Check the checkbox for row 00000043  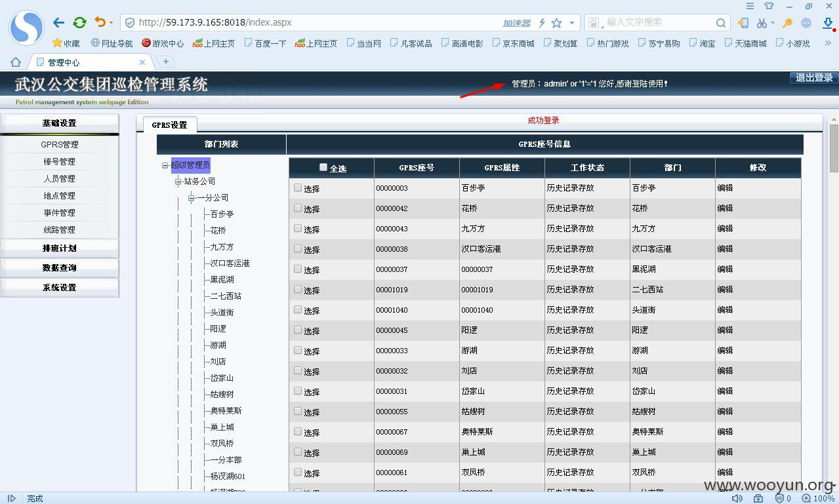pyautogui.click(x=297, y=228)
